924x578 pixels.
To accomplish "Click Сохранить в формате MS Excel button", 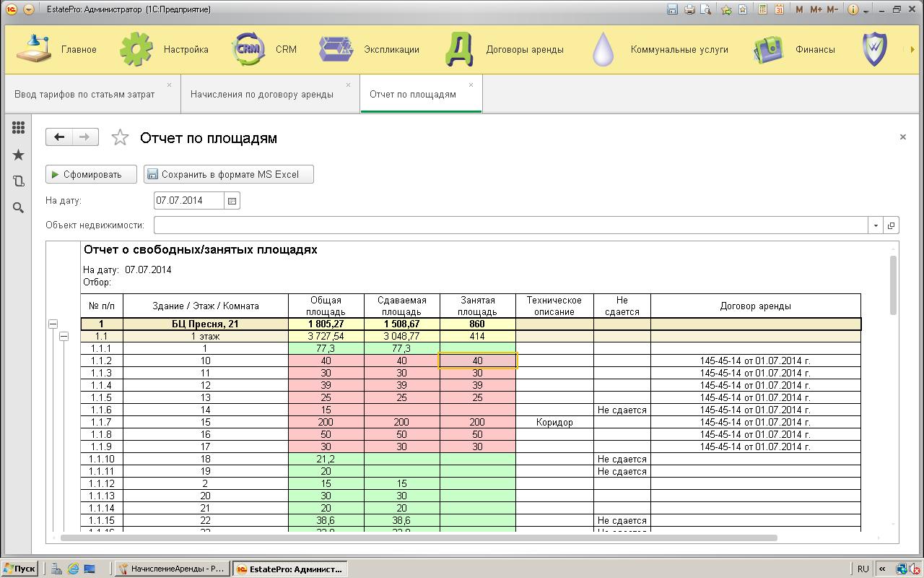I will pyautogui.click(x=229, y=174).
